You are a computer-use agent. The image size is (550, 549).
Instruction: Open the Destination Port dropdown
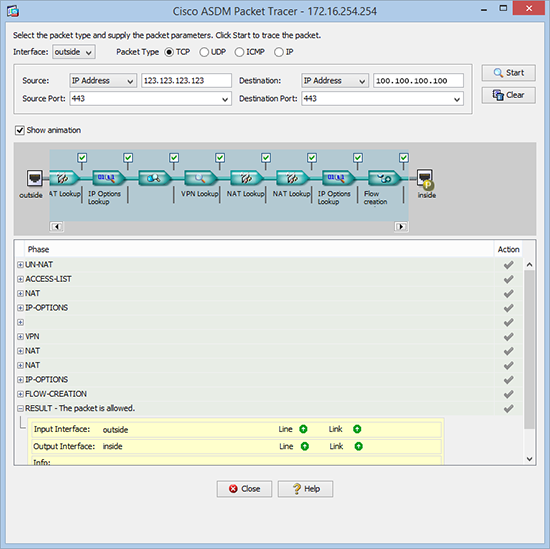457,99
